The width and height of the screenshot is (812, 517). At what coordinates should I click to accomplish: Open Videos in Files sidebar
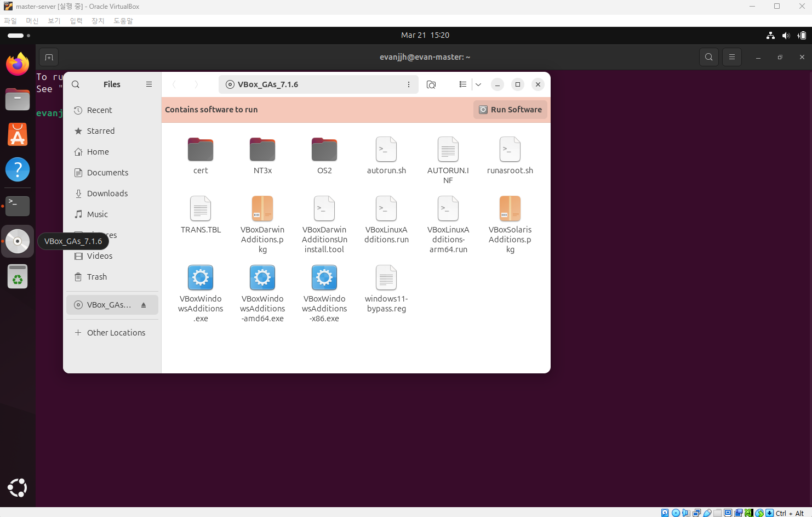point(112,256)
